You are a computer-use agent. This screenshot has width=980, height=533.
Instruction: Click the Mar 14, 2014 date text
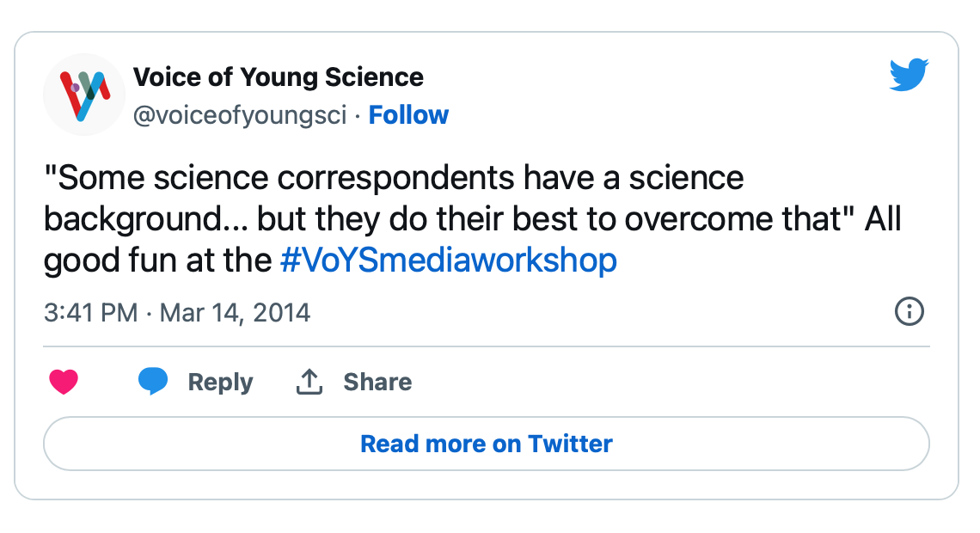[235, 312]
